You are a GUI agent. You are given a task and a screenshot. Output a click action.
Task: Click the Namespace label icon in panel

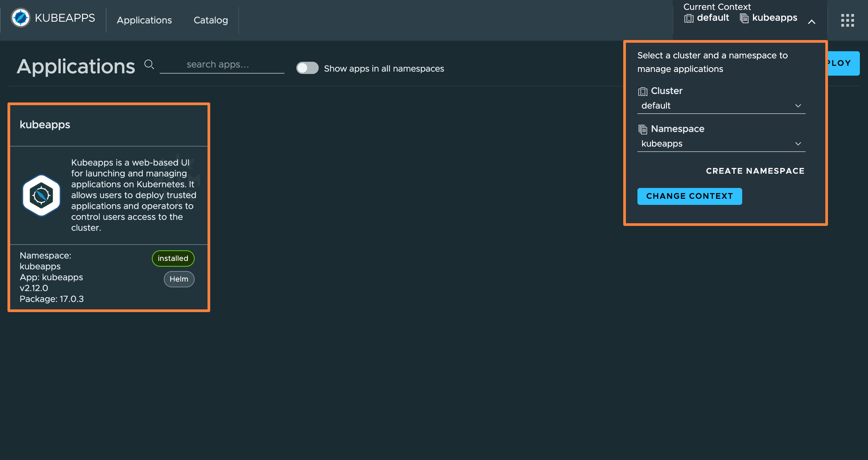pos(643,129)
